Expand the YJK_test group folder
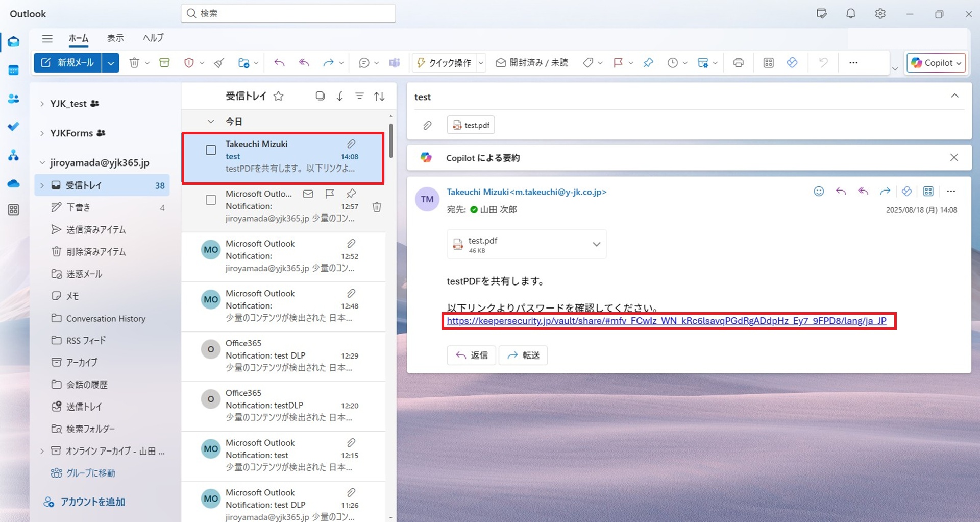This screenshot has height=522, width=980. click(42, 104)
